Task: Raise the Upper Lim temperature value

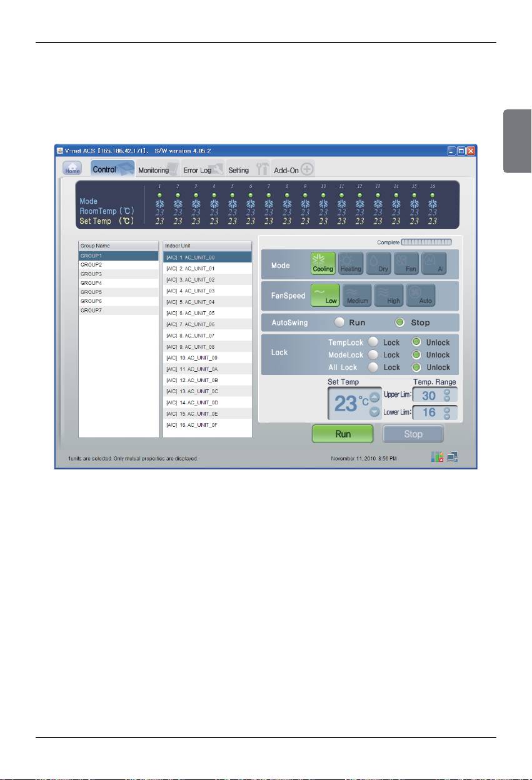Action: tap(447, 392)
